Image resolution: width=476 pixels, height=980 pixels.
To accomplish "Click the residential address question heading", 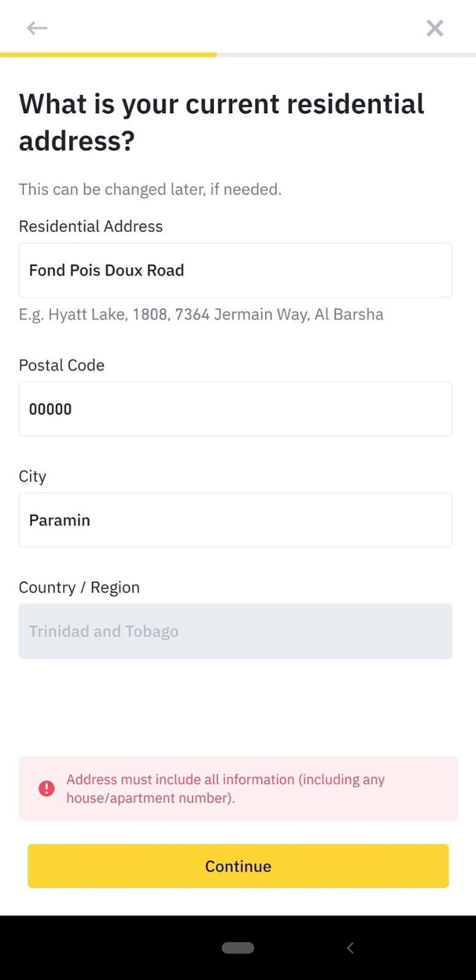I will tap(221, 122).
